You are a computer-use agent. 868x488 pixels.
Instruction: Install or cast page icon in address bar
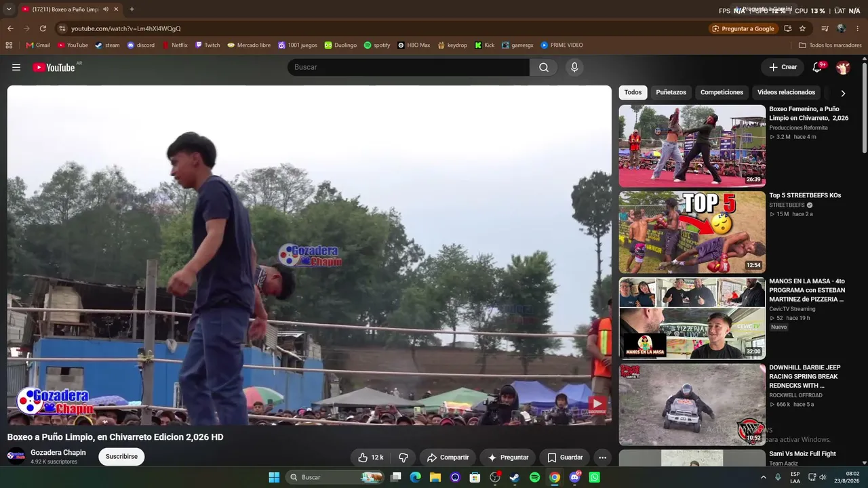click(787, 28)
